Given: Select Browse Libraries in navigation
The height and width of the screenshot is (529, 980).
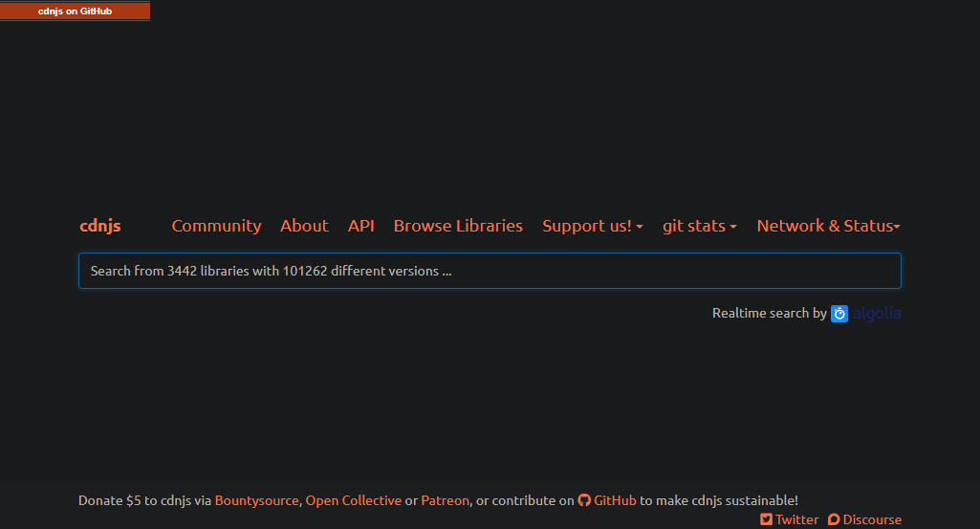Looking at the screenshot, I should pos(458,226).
